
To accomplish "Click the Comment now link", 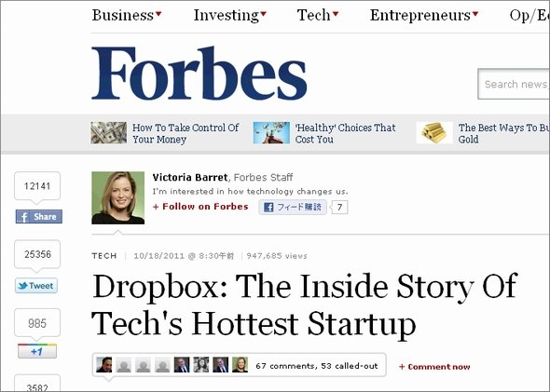I will [434, 367].
